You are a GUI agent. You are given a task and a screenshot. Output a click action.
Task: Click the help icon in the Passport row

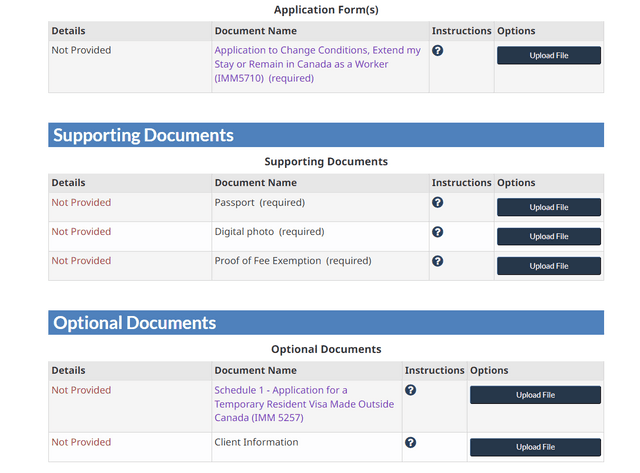438,202
